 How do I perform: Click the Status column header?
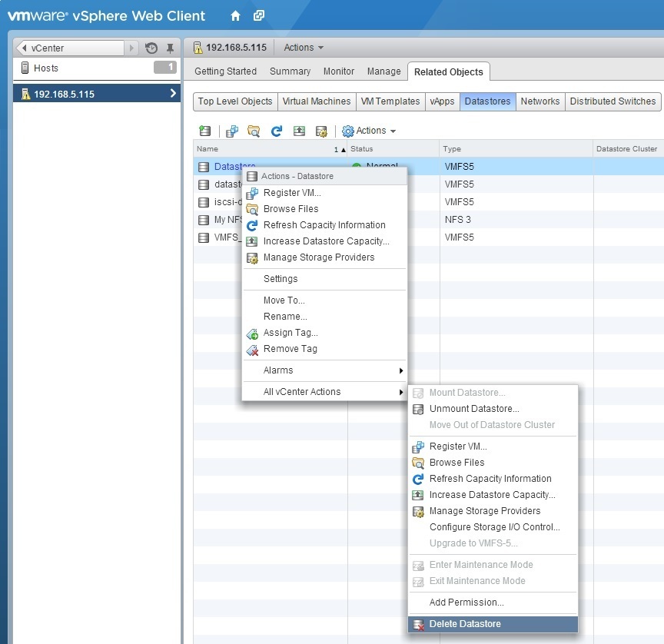(x=393, y=149)
